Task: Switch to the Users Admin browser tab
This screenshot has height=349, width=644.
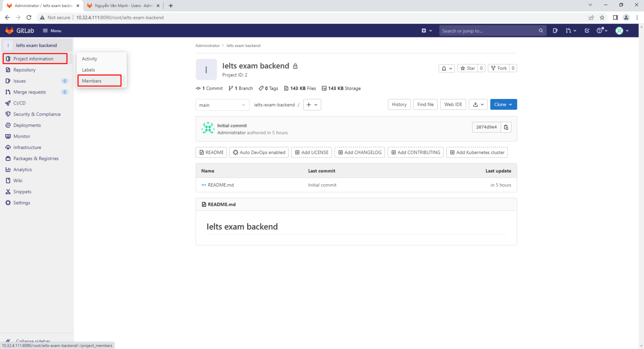Action: click(x=122, y=6)
